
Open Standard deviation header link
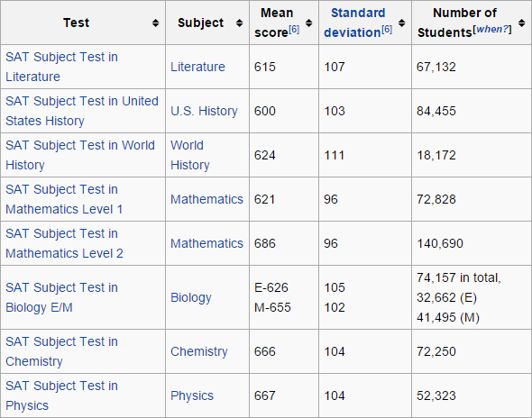point(354,23)
